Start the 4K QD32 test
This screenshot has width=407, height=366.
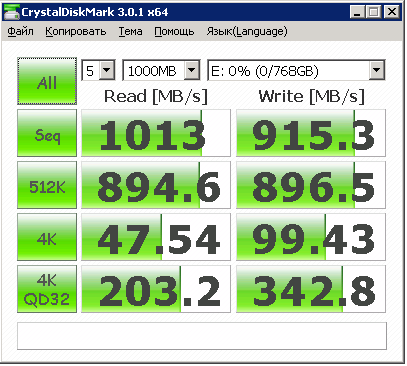tap(47, 289)
